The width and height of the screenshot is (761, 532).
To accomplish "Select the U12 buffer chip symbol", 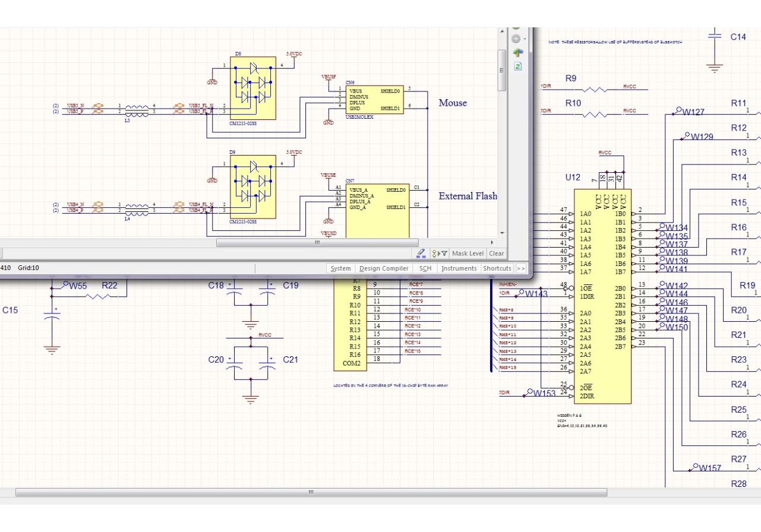I will click(602, 296).
